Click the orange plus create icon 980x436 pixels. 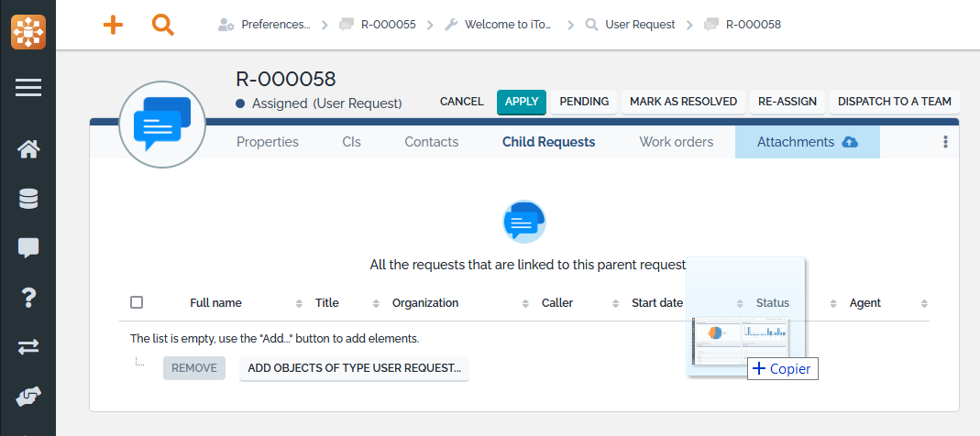click(113, 25)
